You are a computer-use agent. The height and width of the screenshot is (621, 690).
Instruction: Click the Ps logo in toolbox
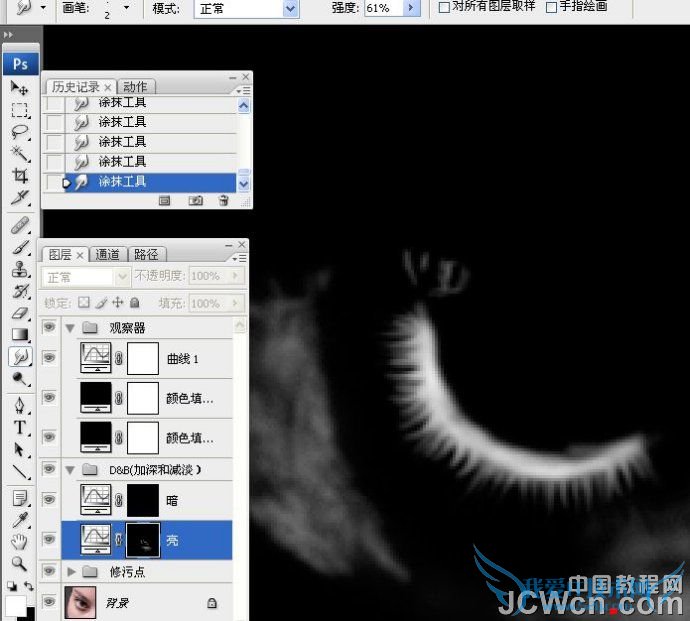click(20, 64)
